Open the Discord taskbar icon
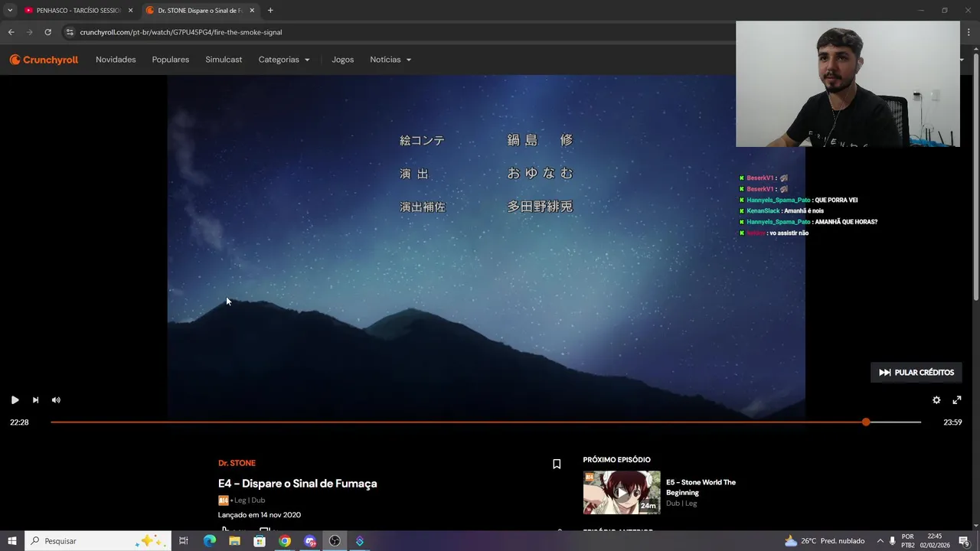This screenshot has height=551, width=980. 310,541
